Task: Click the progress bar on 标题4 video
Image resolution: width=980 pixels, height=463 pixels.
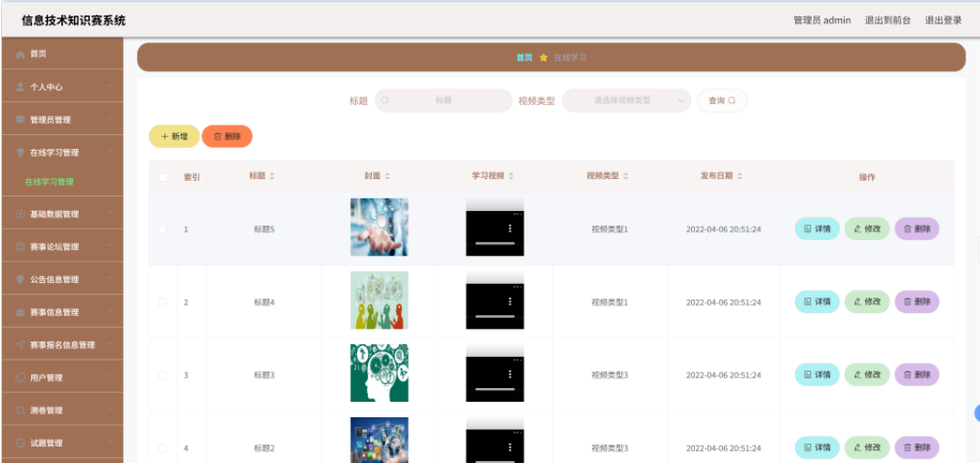Action: pos(495,316)
